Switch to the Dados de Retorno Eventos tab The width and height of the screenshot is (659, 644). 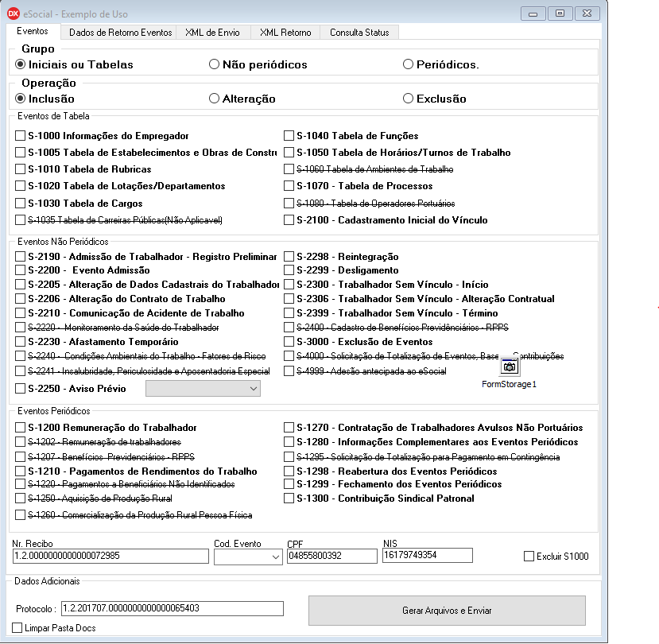(x=120, y=33)
